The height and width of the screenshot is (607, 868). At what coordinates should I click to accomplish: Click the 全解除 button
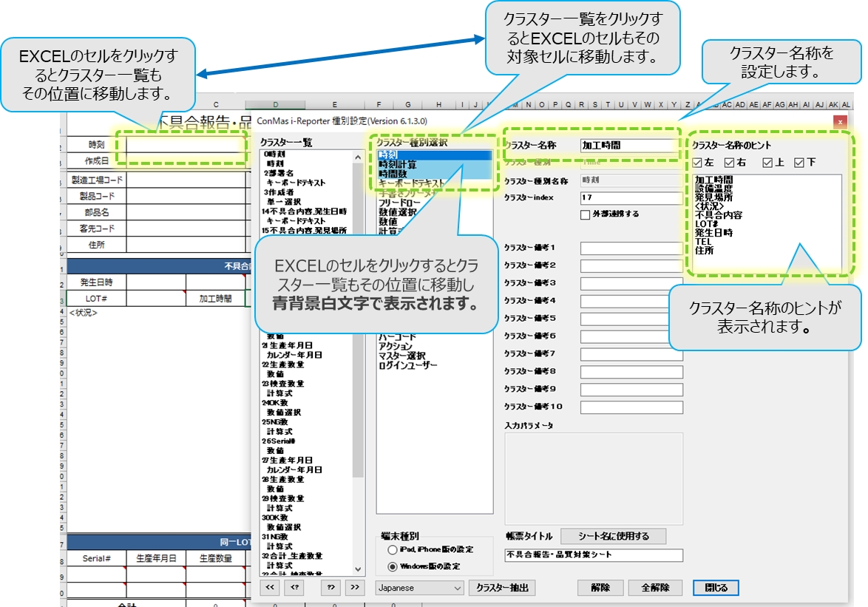(654, 588)
